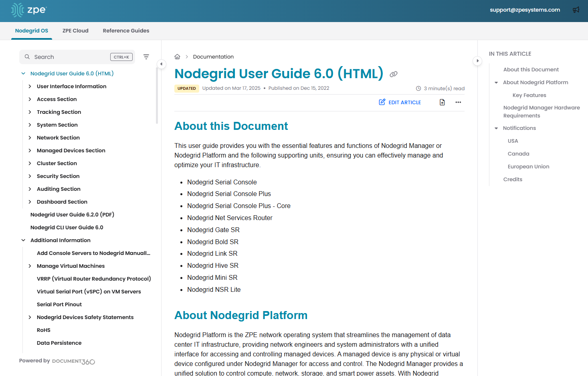Open the filter icon beside search
The image size is (588, 376).
click(146, 57)
